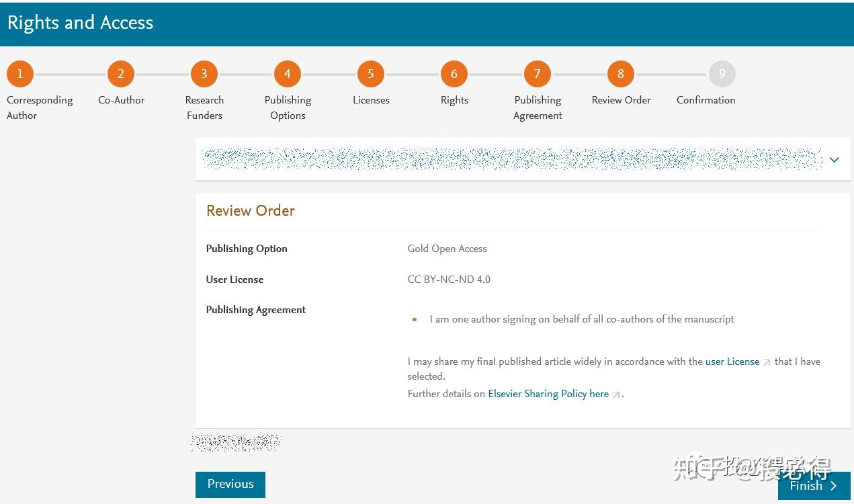Open the user License link
Image resolution: width=854 pixels, height=504 pixels.
pos(732,362)
